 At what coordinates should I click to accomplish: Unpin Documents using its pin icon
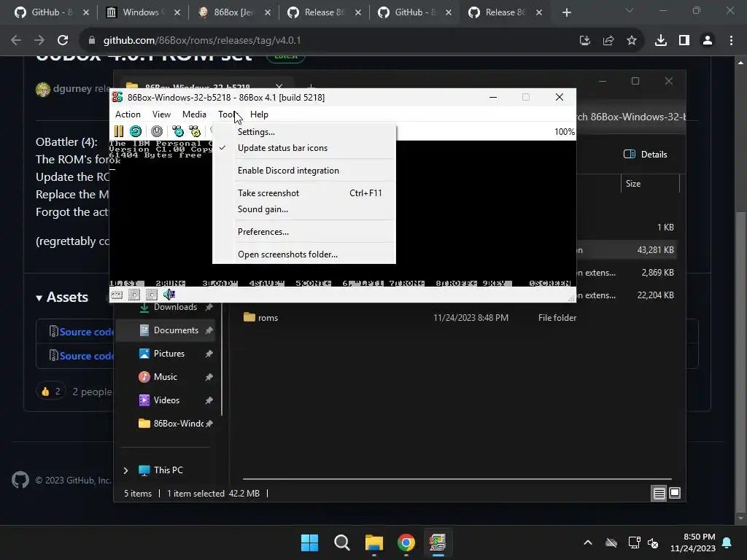pyautogui.click(x=209, y=330)
